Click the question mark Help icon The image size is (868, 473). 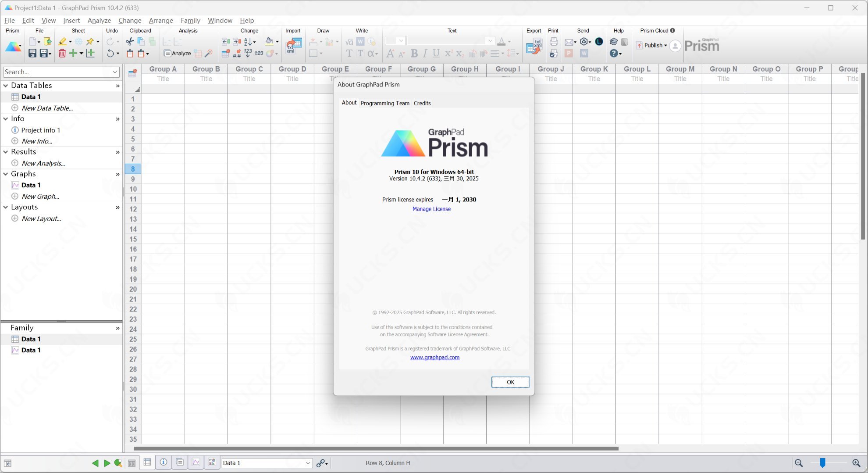click(x=614, y=53)
